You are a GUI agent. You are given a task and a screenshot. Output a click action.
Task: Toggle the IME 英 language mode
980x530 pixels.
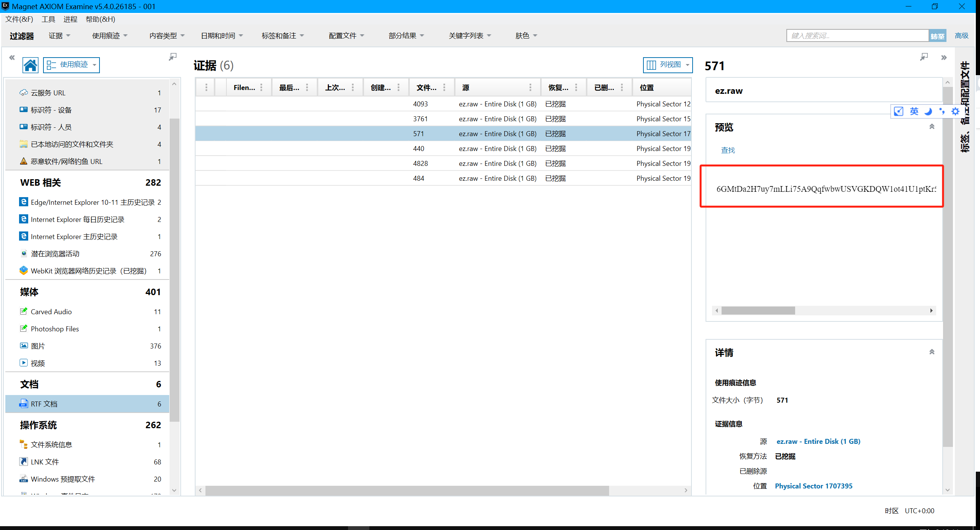click(914, 111)
